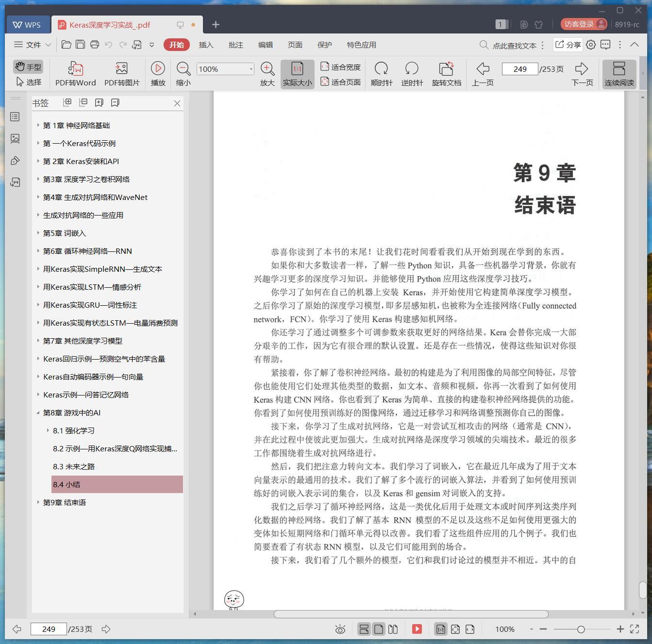The image size is (652, 644).
Task: Select the 页面 ribbon tab
Action: pos(295,45)
